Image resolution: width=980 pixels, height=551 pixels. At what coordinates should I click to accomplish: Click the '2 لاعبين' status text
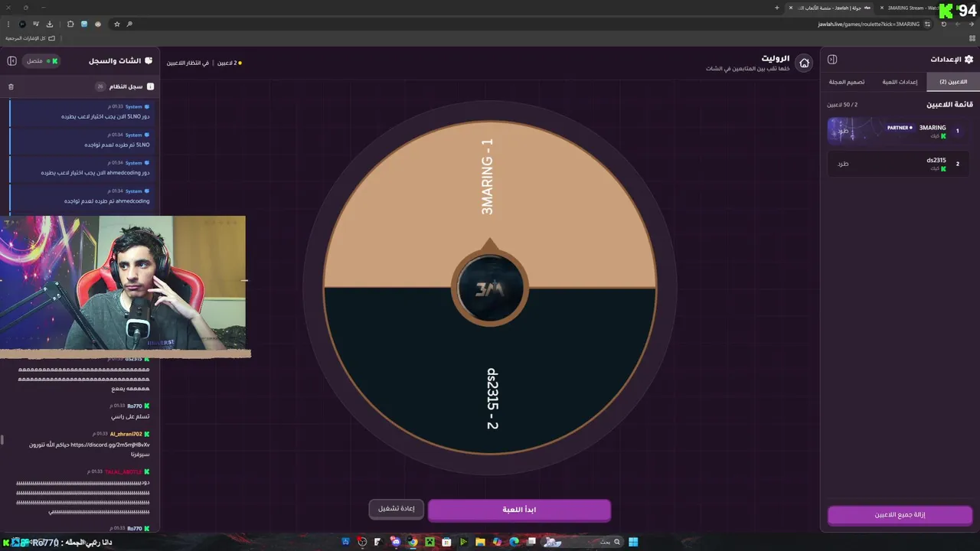click(227, 63)
